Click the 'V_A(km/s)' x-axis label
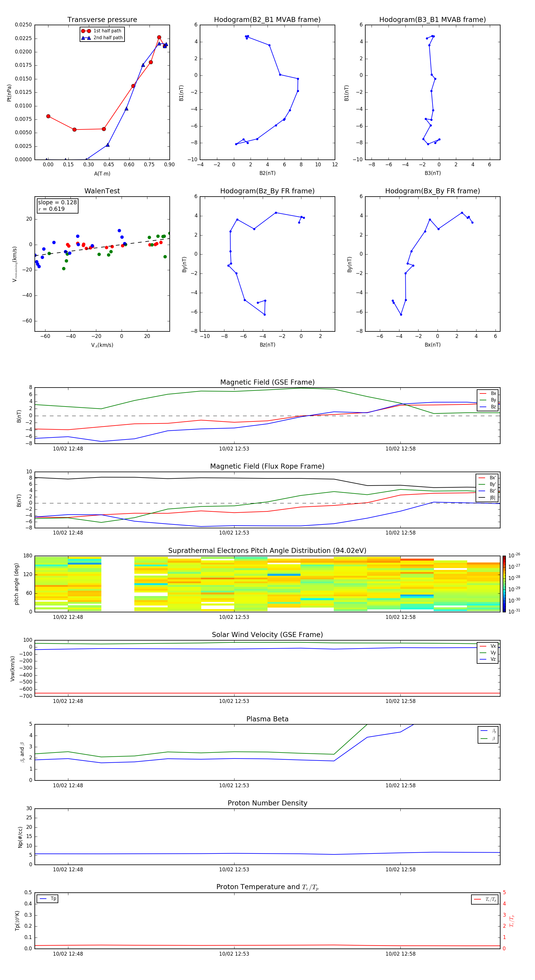This screenshot has height=980, width=535. click(102, 345)
